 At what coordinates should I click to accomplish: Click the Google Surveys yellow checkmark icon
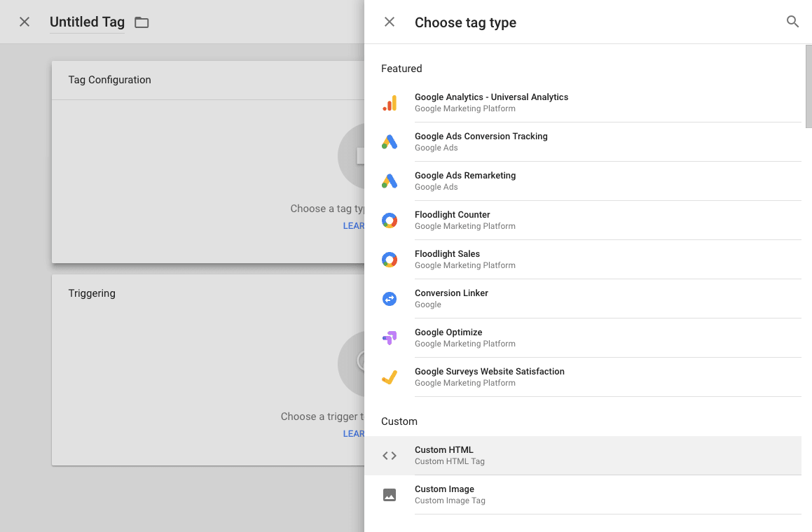pyautogui.click(x=390, y=377)
